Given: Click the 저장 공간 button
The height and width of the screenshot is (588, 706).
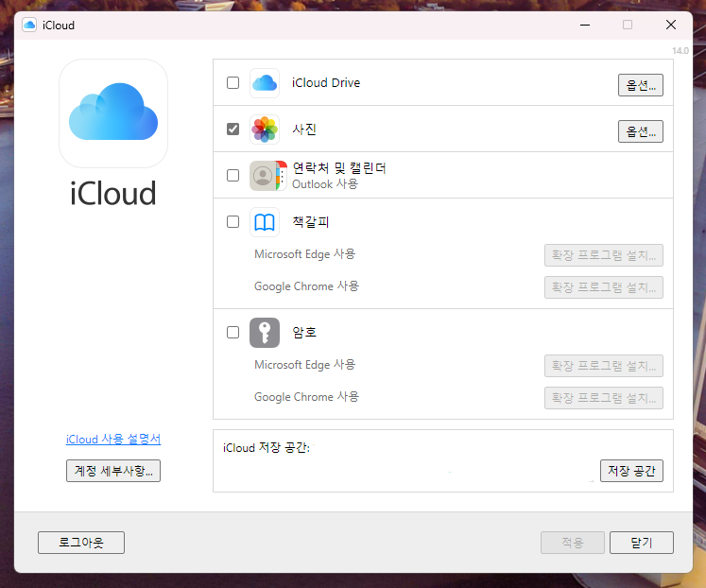Looking at the screenshot, I should 631,471.
